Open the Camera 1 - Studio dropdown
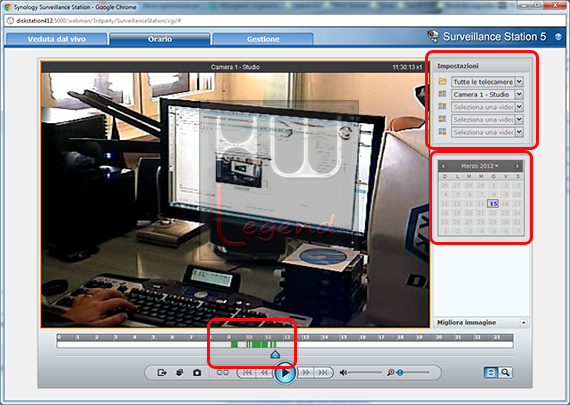The height and width of the screenshot is (405, 570). pyautogui.click(x=487, y=95)
